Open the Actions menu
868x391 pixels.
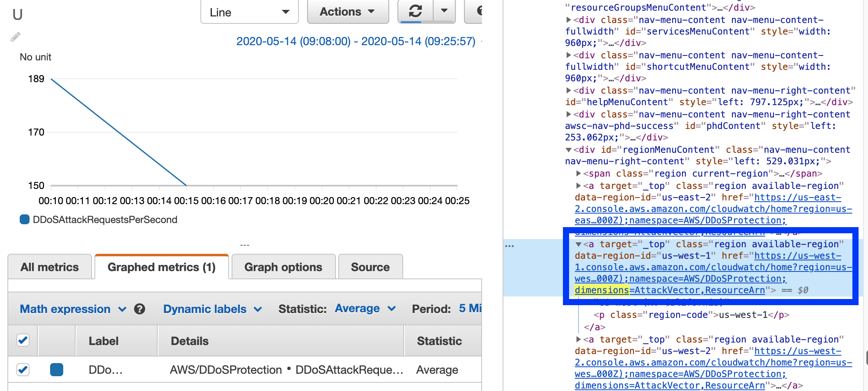tap(347, 11)
